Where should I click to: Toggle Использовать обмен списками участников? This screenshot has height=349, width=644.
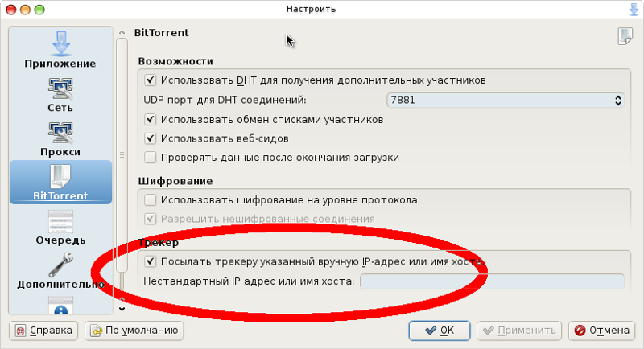(151, 119)
